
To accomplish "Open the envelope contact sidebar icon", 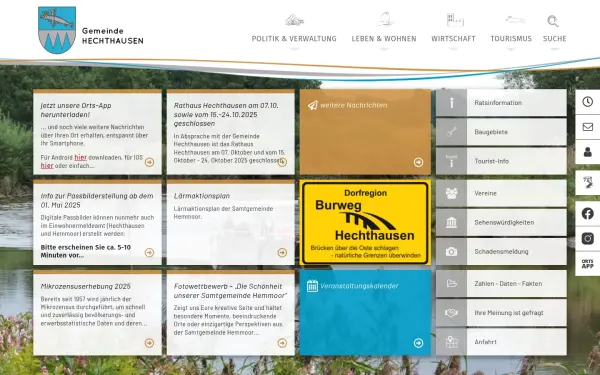I will coord(587,127).
